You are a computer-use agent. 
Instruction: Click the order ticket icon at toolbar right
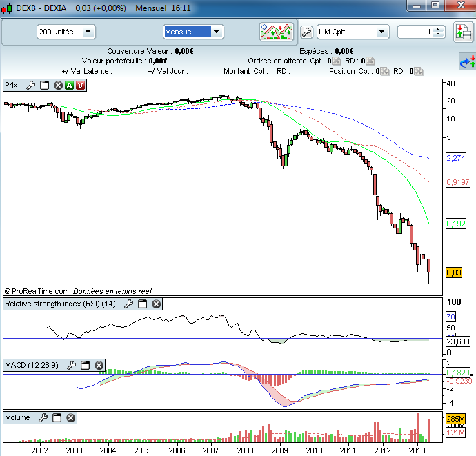pos(464,32)
